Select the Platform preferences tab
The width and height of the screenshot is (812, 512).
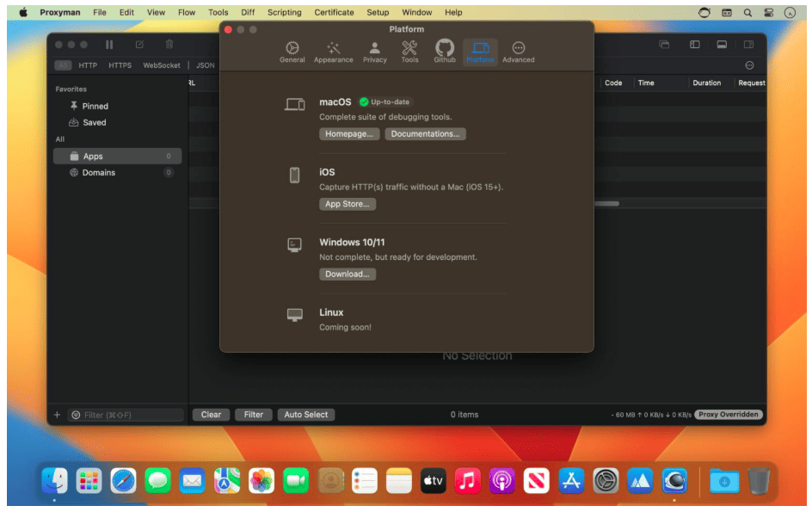click(480, 52)
